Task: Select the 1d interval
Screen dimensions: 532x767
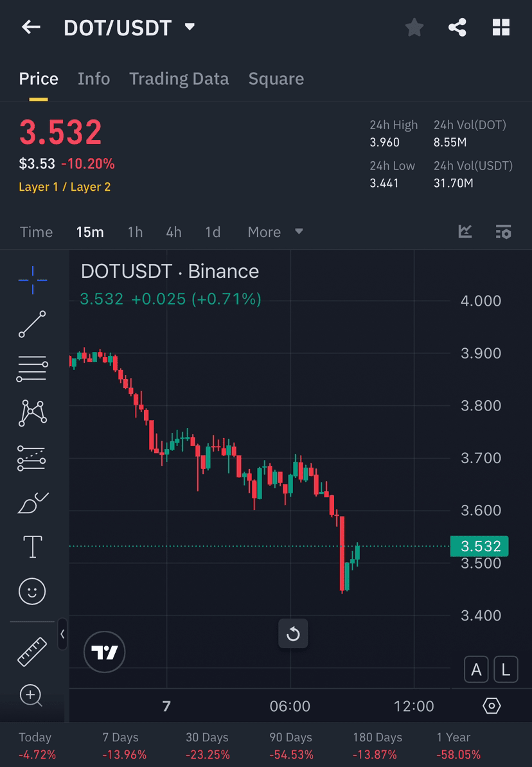Action: pos(213,232)
